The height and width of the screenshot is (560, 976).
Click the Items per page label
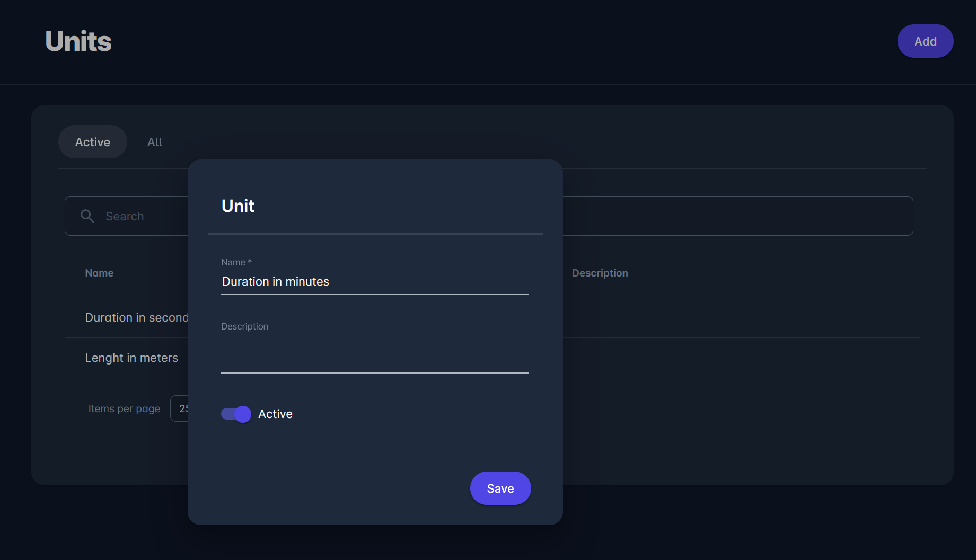124,408
